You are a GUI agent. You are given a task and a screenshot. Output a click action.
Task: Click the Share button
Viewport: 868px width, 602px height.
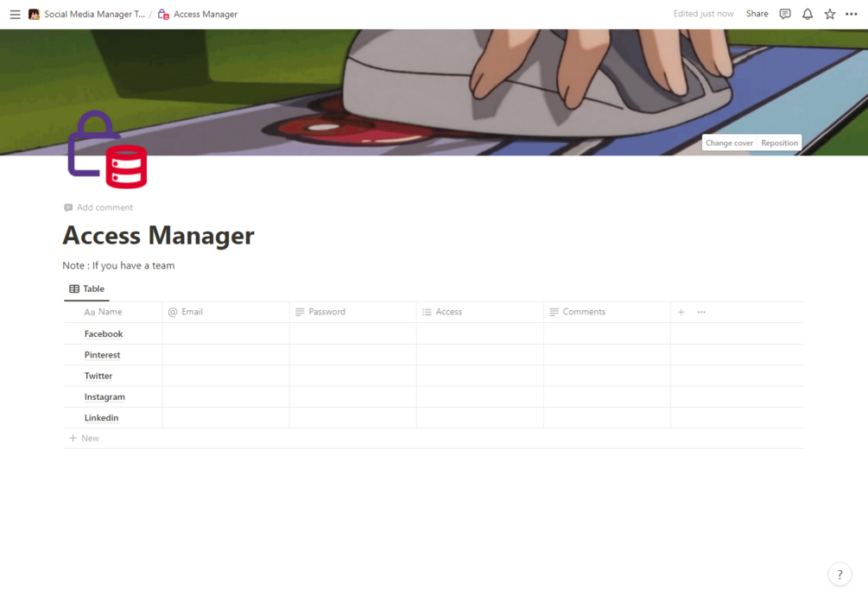pyautogui.click(x=757, y=14)
